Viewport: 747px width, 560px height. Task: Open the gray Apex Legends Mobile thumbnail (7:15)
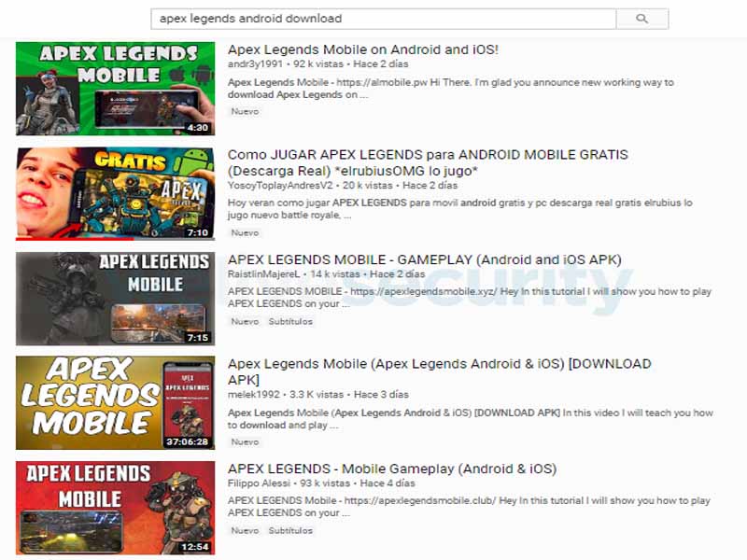coord(115,299)
